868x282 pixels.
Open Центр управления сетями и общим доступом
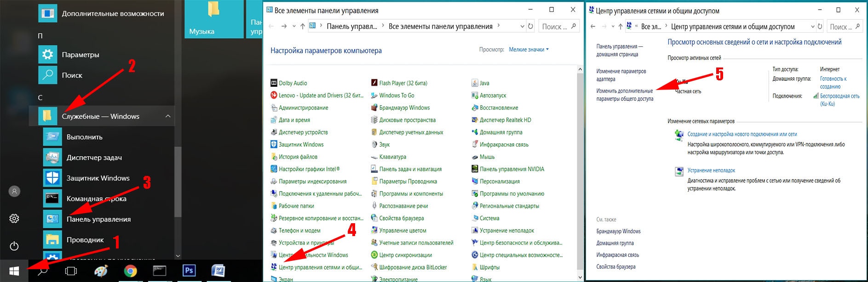[x=320, y=267]
